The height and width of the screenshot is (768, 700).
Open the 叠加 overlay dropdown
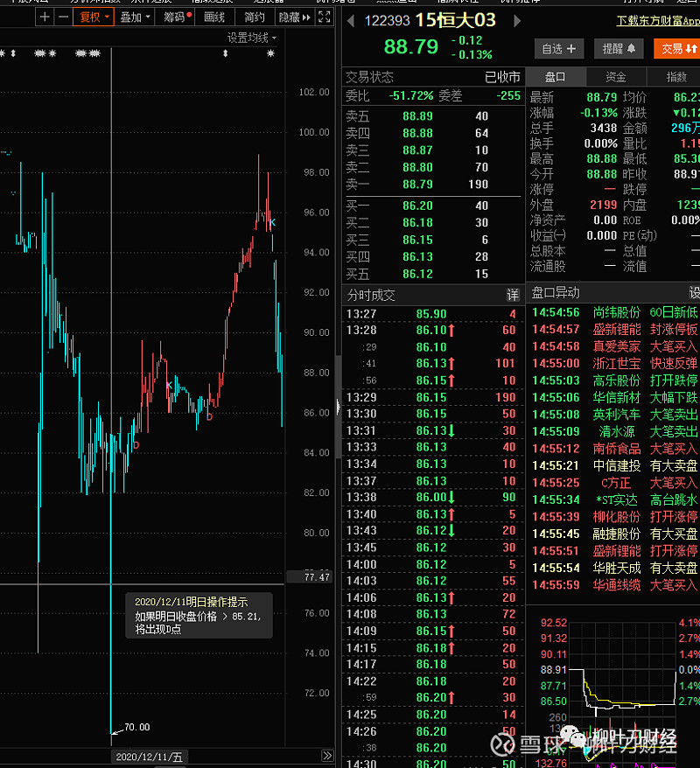[135, 17]
